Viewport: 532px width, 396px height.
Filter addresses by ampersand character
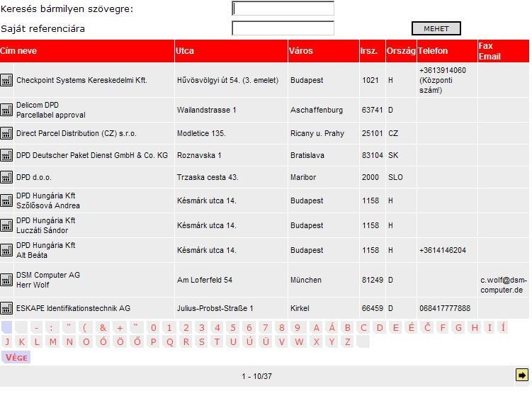[x=103, y=328]
